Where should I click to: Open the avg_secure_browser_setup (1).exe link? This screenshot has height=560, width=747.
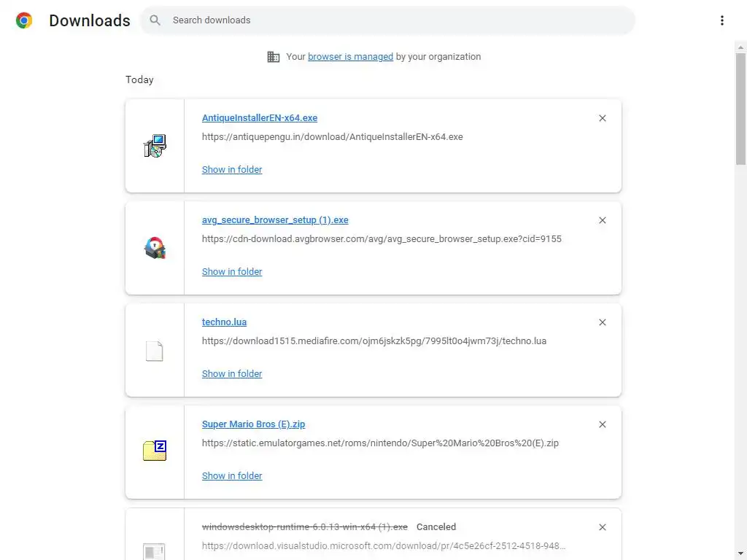(x=275, y=220)
